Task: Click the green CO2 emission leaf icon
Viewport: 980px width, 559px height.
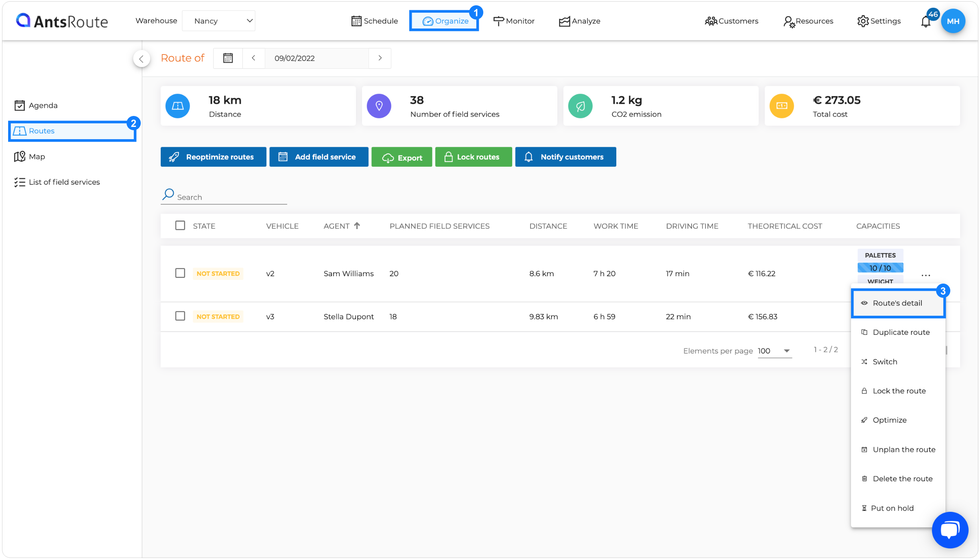Action: [580, 106]
